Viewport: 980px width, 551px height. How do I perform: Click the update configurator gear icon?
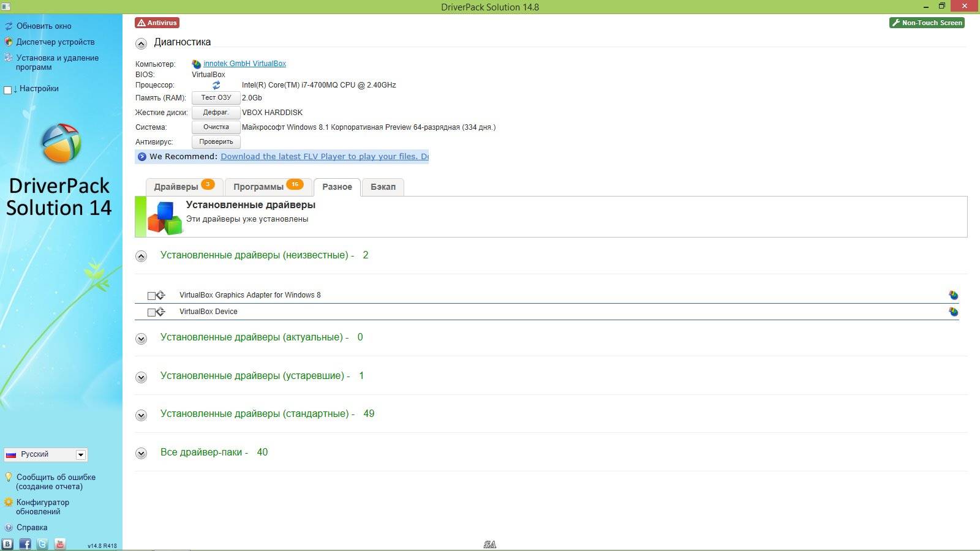(9, 502)
